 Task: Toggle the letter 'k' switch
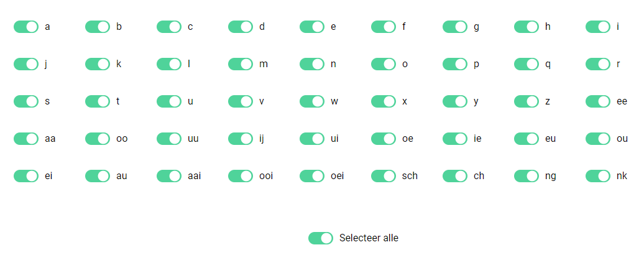coord(98,64)
